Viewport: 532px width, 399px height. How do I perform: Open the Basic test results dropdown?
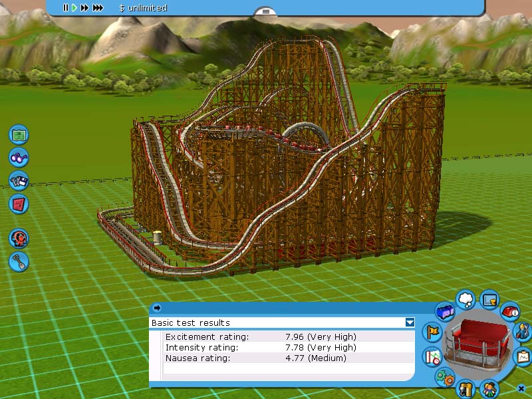410,323
